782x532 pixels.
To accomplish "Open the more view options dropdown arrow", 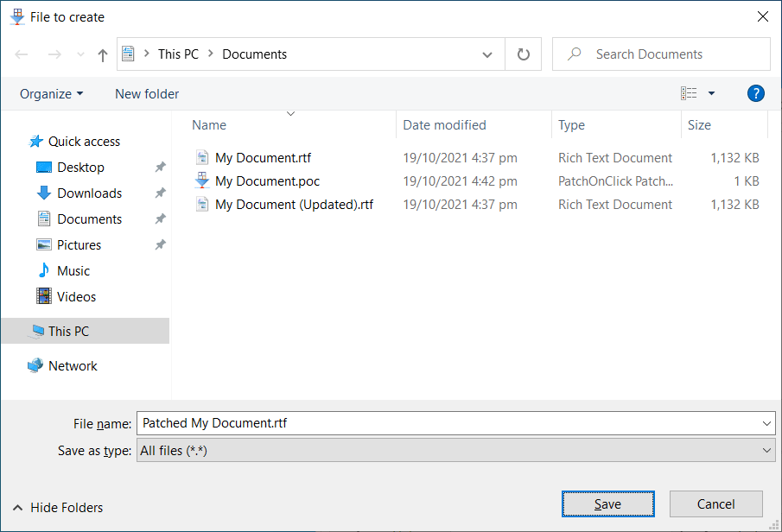I will tap(712, 93).
